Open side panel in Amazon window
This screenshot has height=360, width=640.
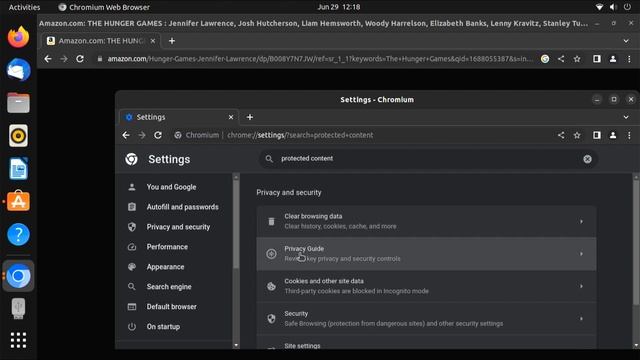[597, 59]
